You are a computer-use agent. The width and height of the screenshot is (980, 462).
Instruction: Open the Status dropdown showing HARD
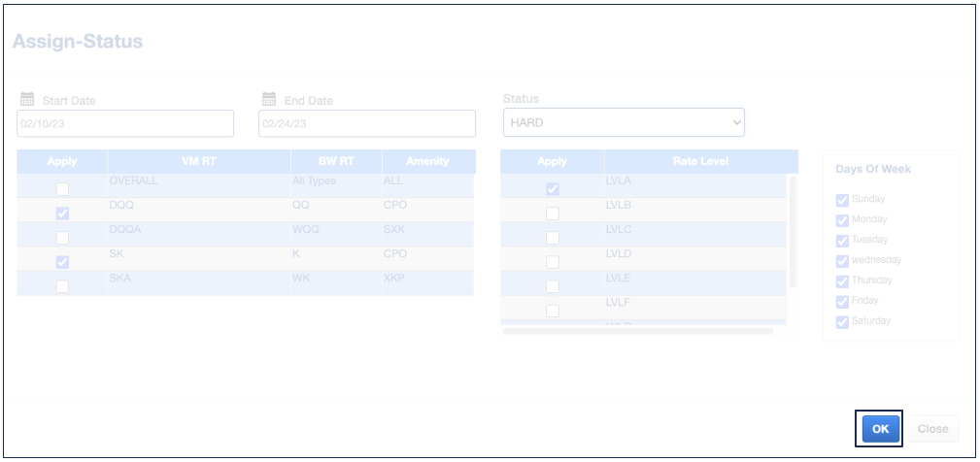624,122
